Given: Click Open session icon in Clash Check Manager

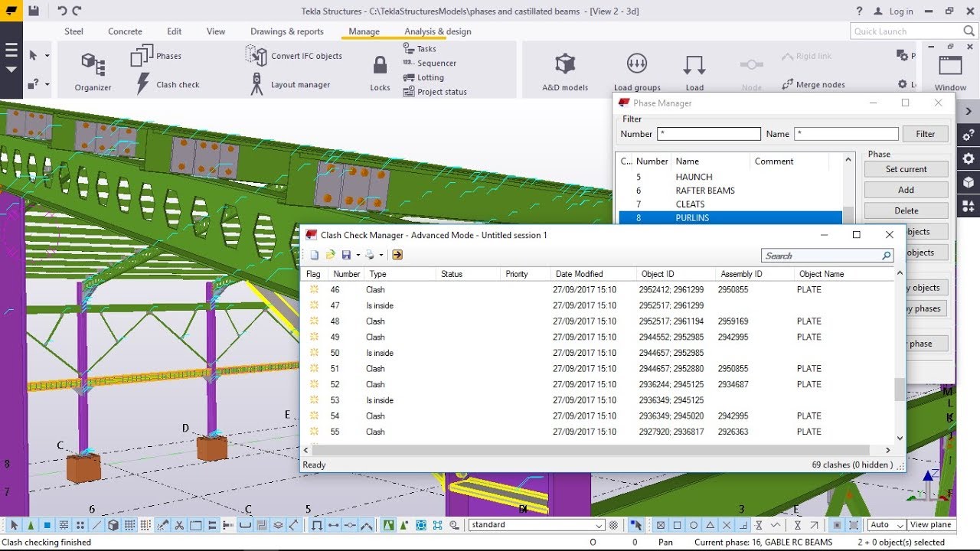Looking at the screenshot, I should click(x=330, y=255).
